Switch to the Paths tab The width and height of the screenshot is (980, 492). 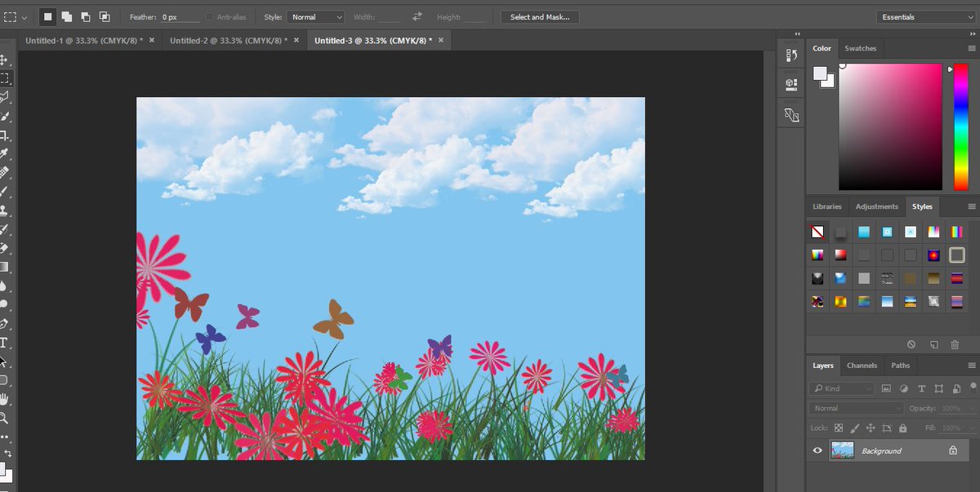coord(900,366)
